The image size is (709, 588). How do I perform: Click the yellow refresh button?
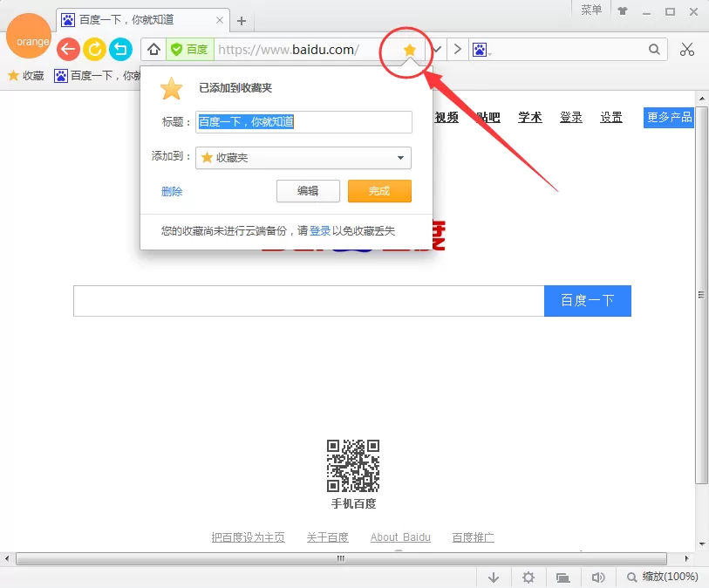tap(94, 49)
